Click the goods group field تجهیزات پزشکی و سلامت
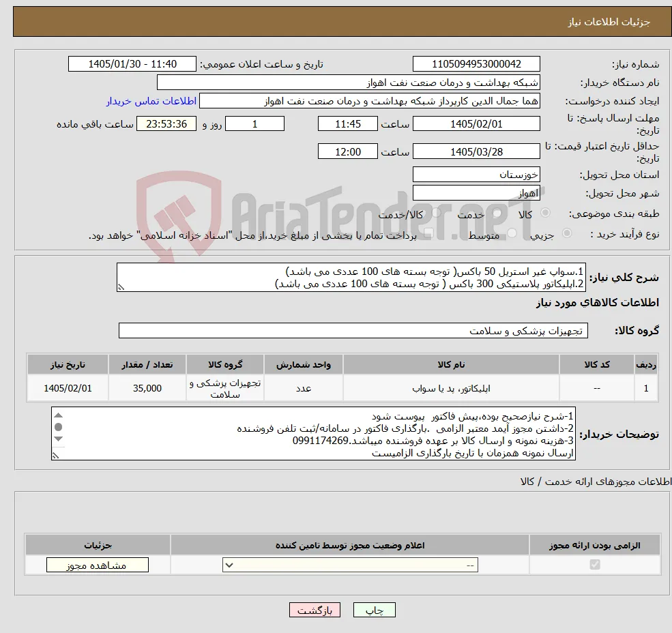The width and height of the screenshot is (672, 633). click(x=353, y=330)
